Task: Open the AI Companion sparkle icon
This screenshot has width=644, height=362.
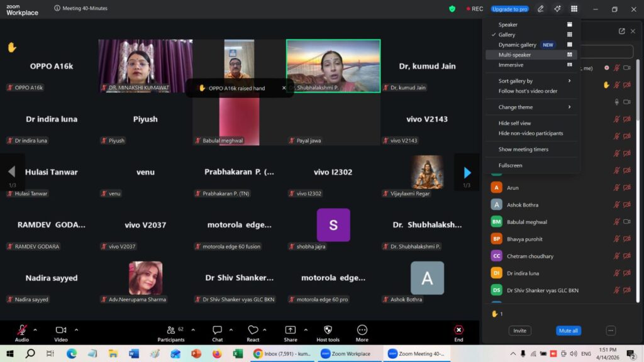Action: tap(557, 9)
